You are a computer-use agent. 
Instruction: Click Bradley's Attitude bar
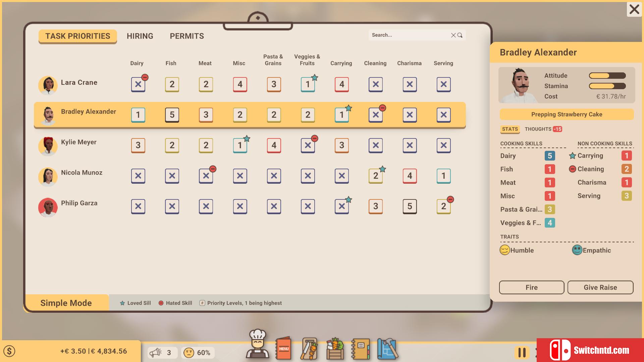coord(607,76)
